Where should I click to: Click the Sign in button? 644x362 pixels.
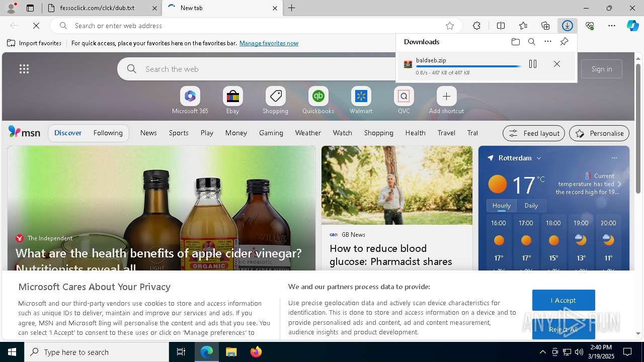pos(602,69)
